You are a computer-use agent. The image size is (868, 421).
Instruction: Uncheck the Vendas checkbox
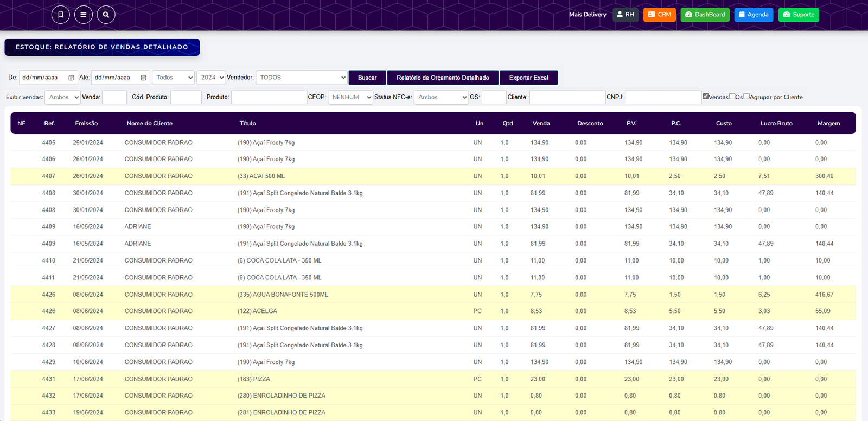706,96
